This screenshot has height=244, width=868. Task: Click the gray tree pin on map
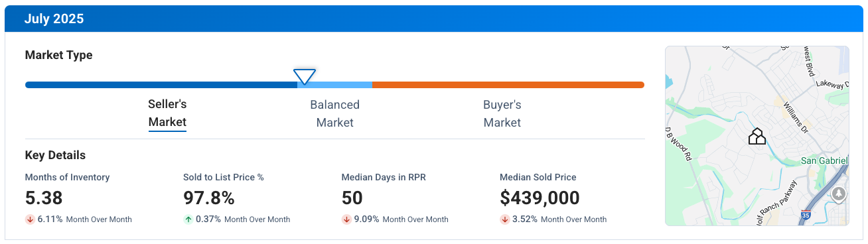click(x=839, y=194)
